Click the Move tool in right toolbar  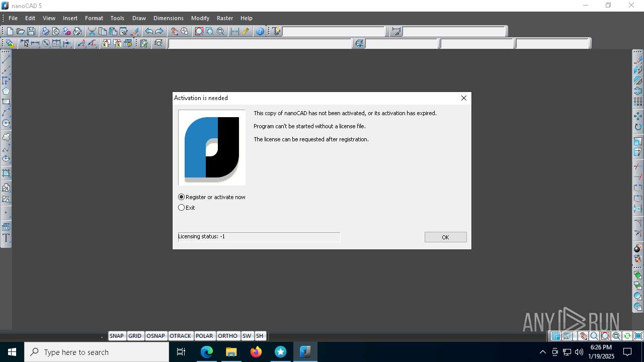click(638, 116)
